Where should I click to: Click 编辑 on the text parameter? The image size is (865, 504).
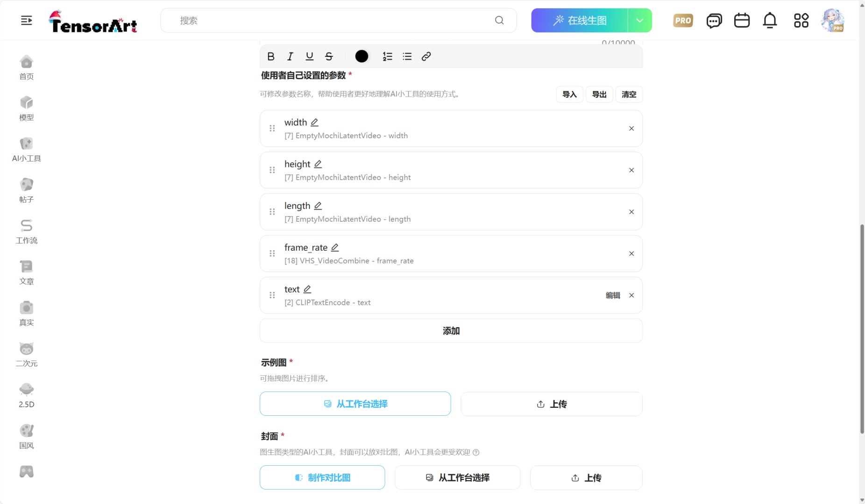coord(613,295)
